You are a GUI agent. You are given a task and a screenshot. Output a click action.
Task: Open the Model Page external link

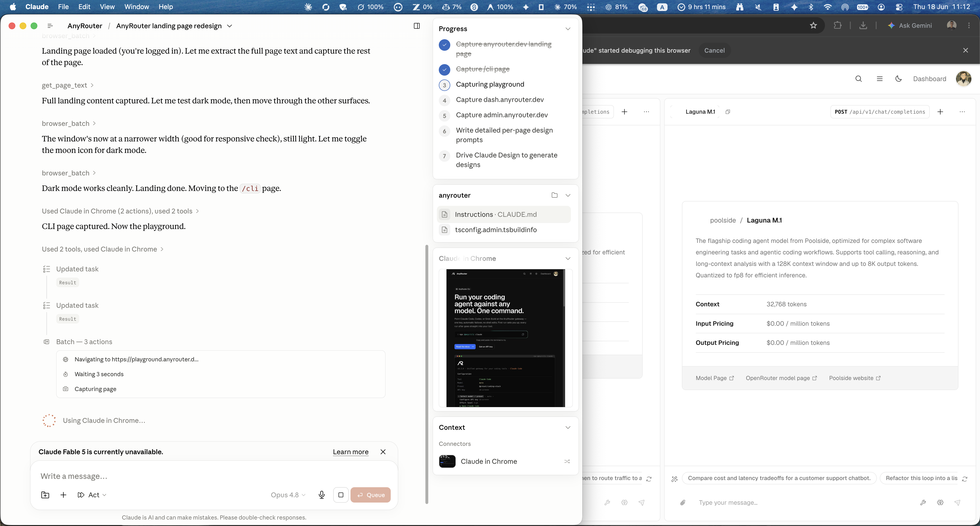pos(715,378)
